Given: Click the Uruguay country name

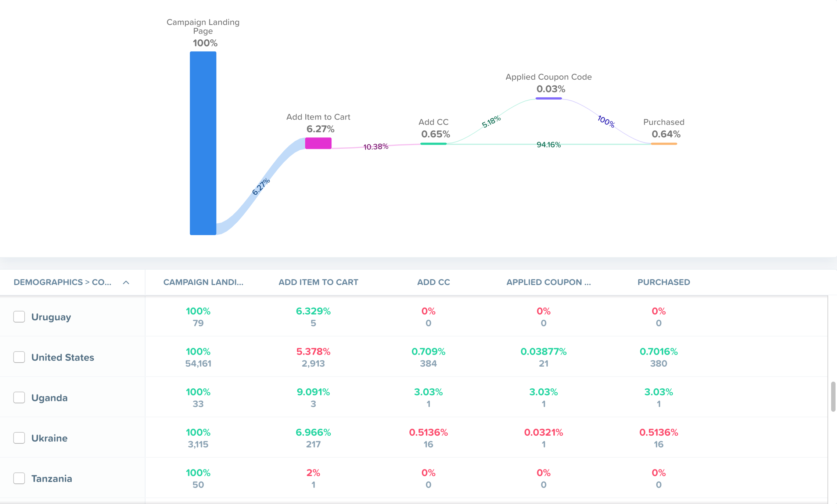Looking at the screenshot, I should point(51,317).
